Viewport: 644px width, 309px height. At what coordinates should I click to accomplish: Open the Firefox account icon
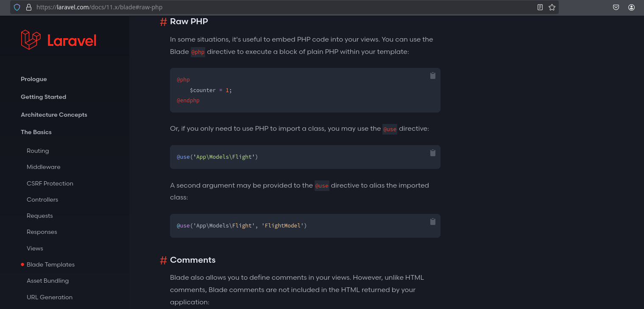(632, 7)
